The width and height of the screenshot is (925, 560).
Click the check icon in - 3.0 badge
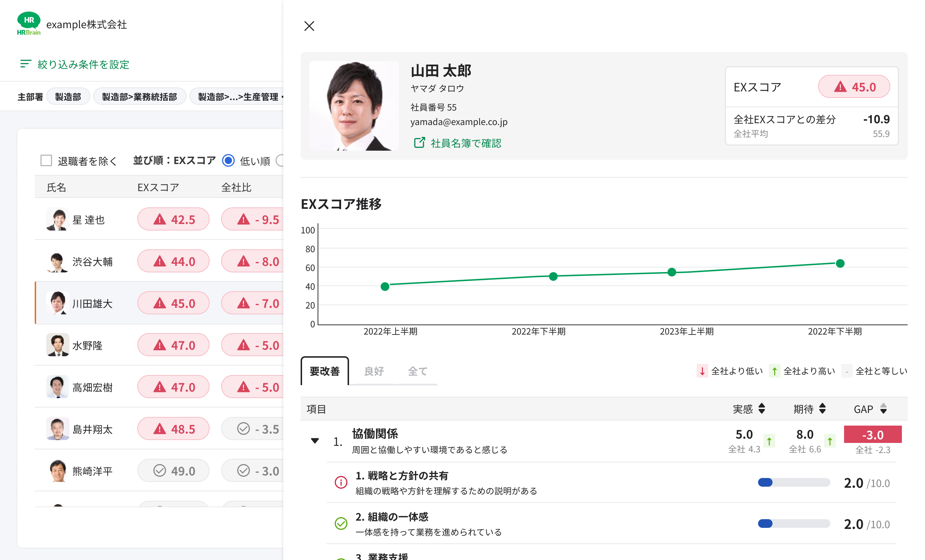click(x=243, y=470)
